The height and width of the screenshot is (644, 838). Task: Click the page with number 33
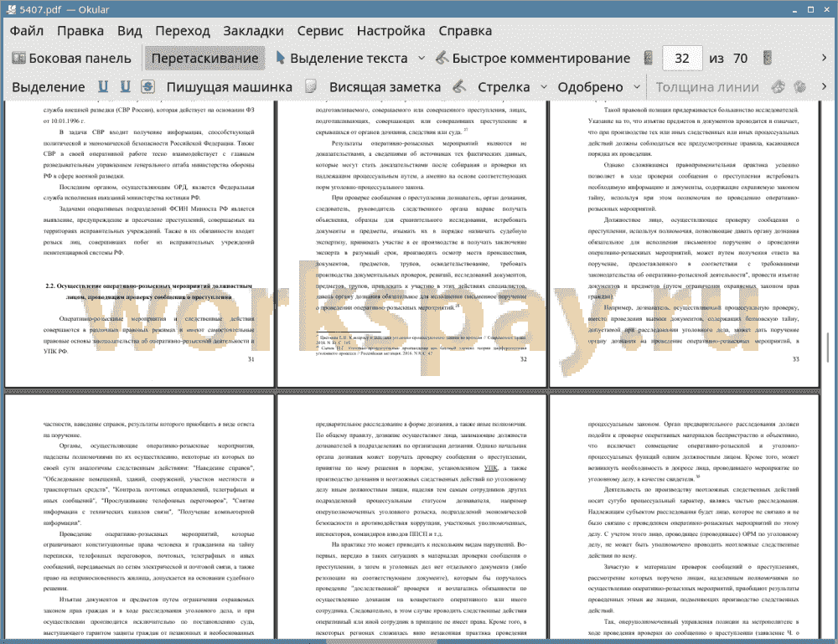pyautogui.click(x=684, y=244)
